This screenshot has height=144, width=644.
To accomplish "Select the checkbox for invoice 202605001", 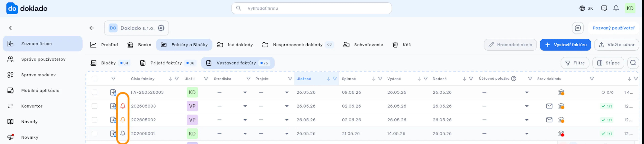I will click(x=94, y=133).
